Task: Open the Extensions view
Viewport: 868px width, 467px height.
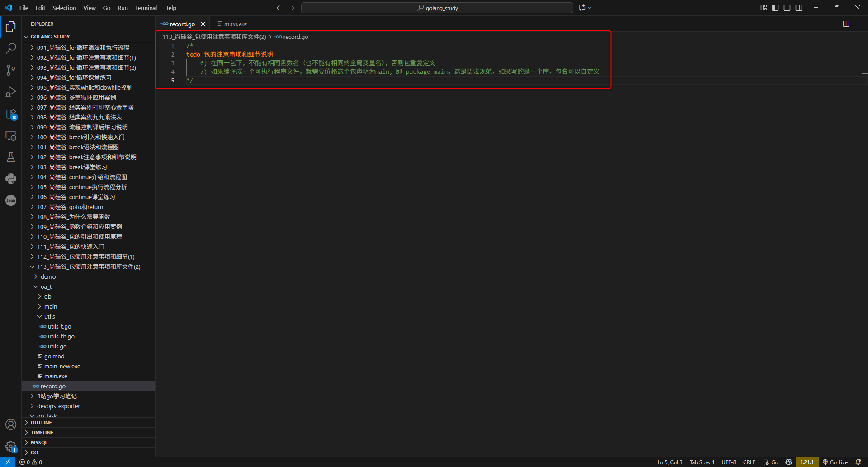Action: point(11,114)
